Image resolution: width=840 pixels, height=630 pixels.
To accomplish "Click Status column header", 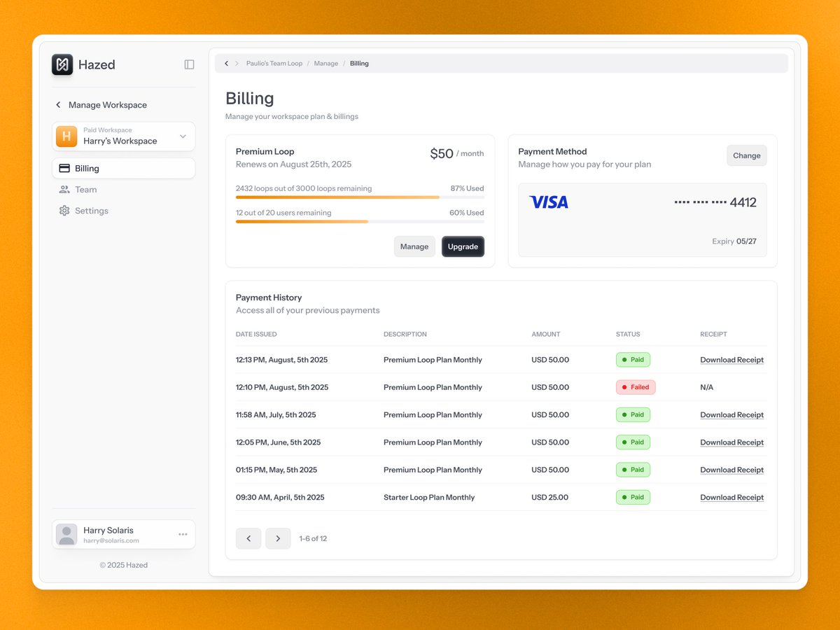I will (628, 335).
